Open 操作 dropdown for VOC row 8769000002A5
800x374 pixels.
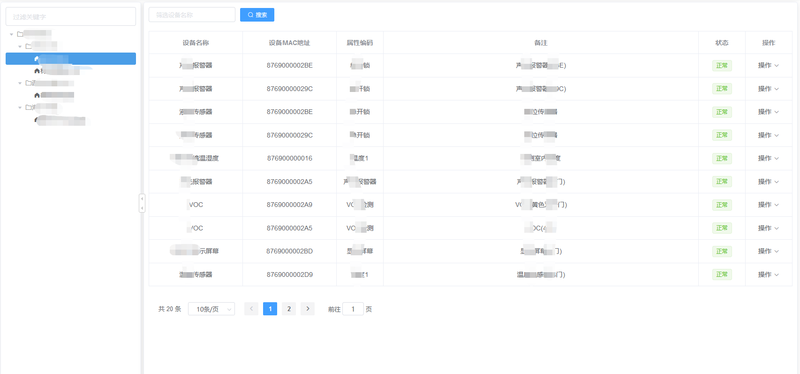[x=768, y=228]
